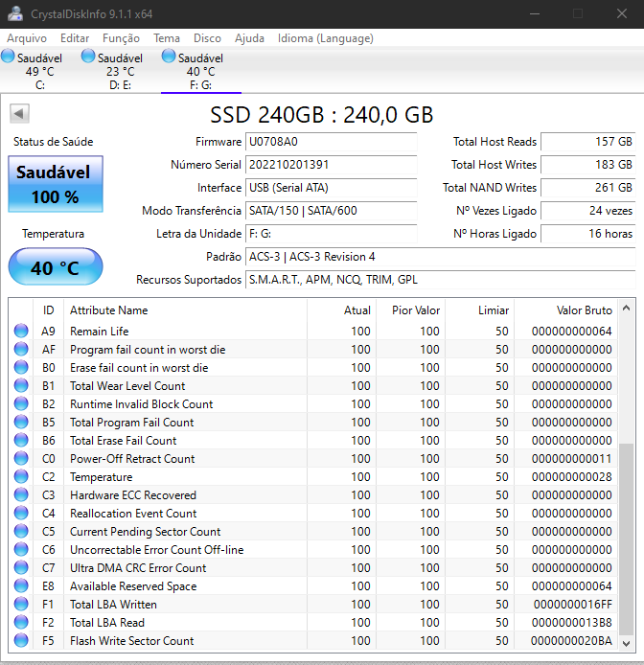
Task: Select the Remain Life attribute name
Action: click(x=100, y=332)
